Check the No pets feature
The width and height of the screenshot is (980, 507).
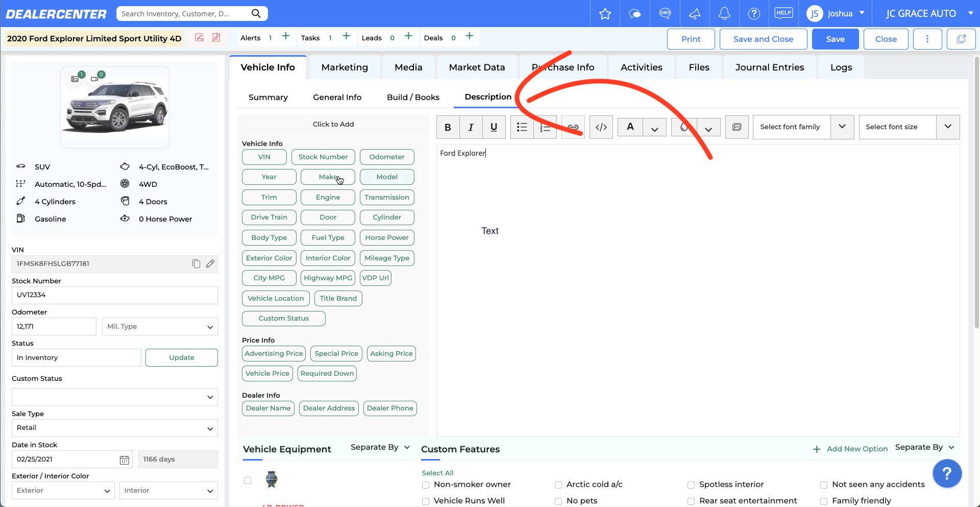(x=558, y=501)
